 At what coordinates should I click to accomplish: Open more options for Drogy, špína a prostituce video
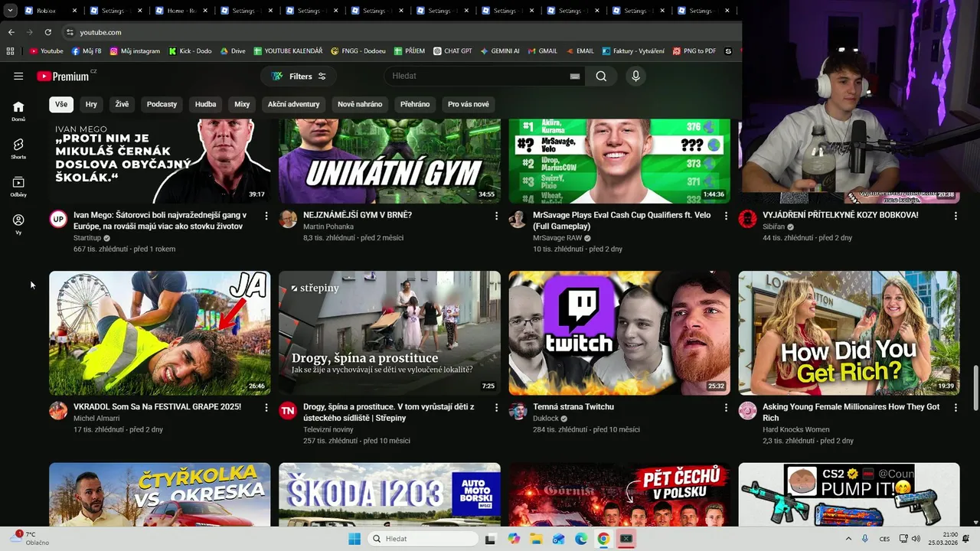[x=496, y=408]
